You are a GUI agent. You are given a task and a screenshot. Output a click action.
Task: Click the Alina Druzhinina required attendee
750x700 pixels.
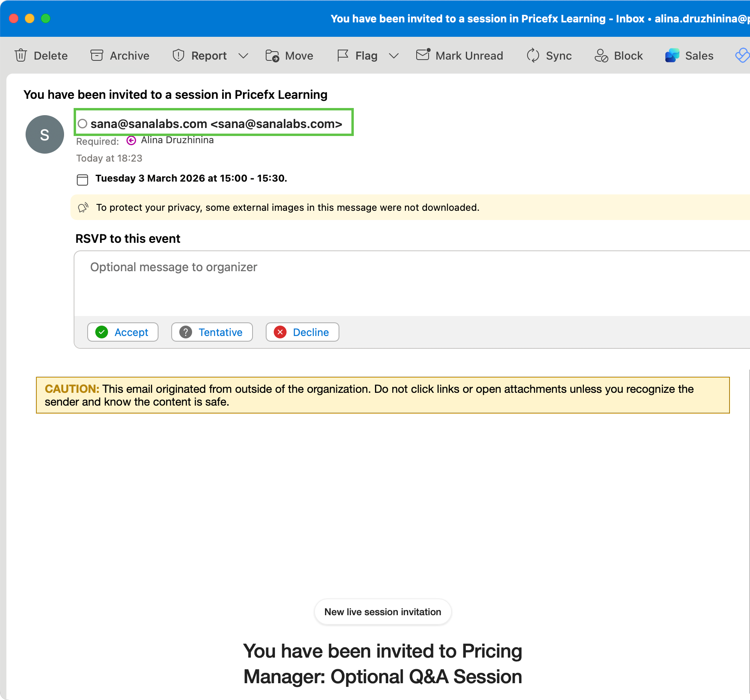(x=177, y=140)
